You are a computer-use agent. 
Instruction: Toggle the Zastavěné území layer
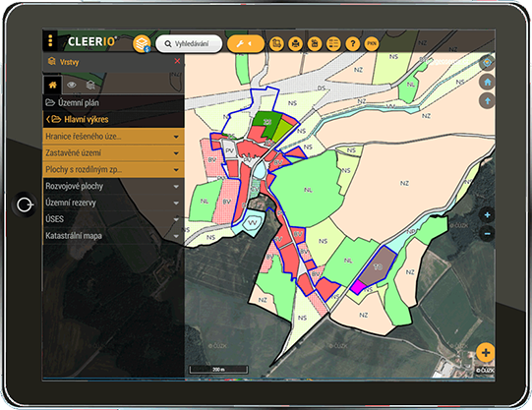tap(114, 153)
